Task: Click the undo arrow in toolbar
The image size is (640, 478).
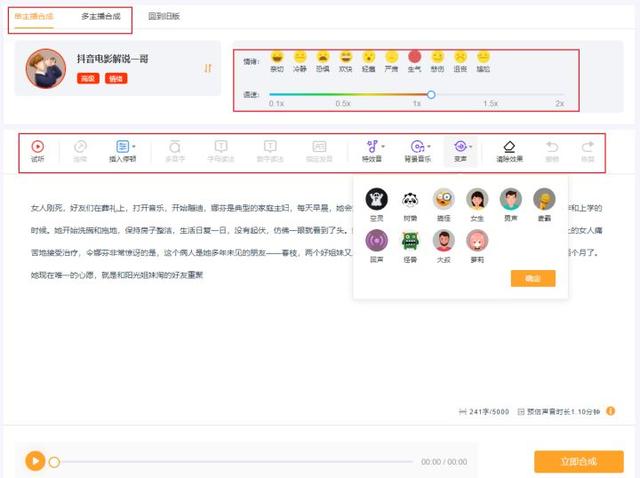Action: (552, 147)
